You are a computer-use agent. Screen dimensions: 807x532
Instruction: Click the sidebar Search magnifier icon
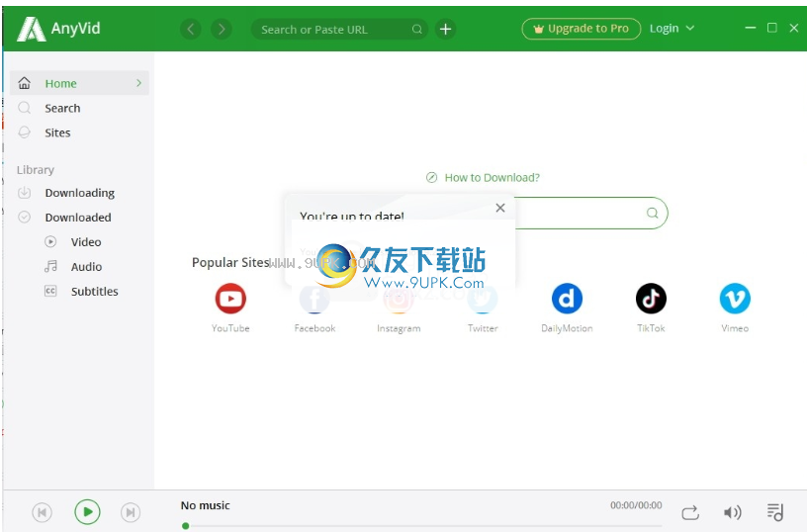(24, 108)
